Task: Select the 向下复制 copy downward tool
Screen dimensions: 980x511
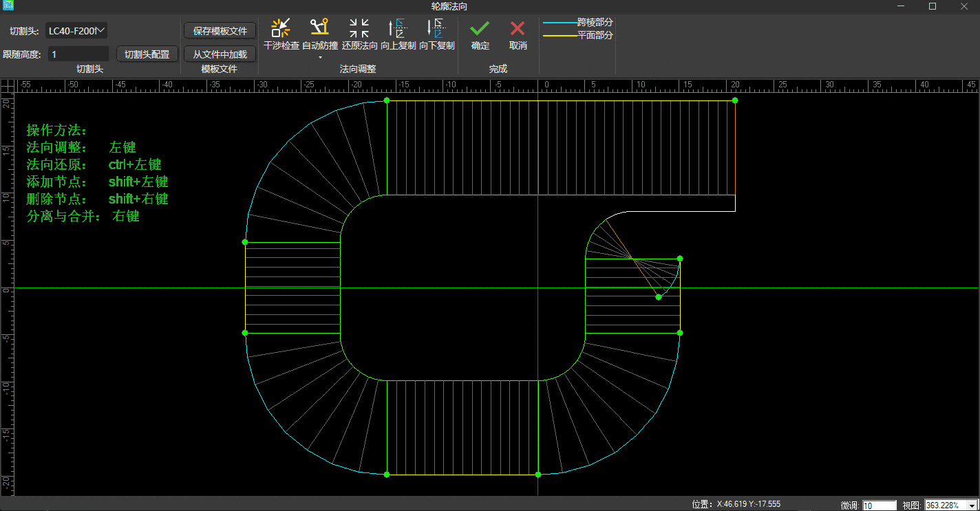Action: click(x=437, y=34)
